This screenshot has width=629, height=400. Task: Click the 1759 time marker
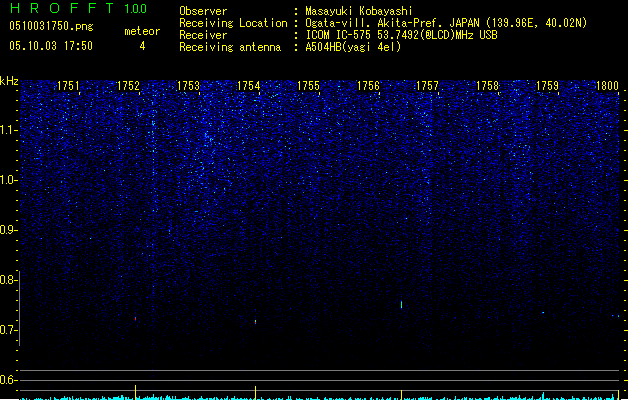click(547, 86)
